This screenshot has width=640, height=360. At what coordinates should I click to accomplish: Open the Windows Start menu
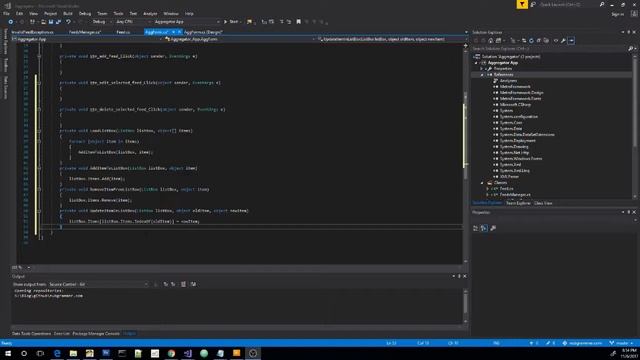click(x=8, y=353)
